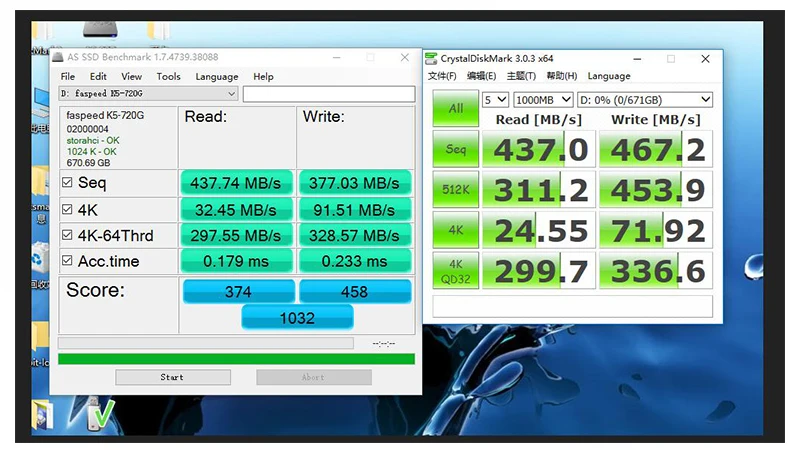Click the empty text field beside drive selector

tap(329, 94)
